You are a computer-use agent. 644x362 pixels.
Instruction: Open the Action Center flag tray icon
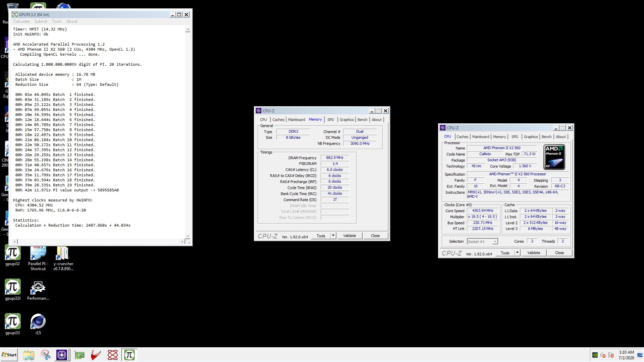coord(611,355)
